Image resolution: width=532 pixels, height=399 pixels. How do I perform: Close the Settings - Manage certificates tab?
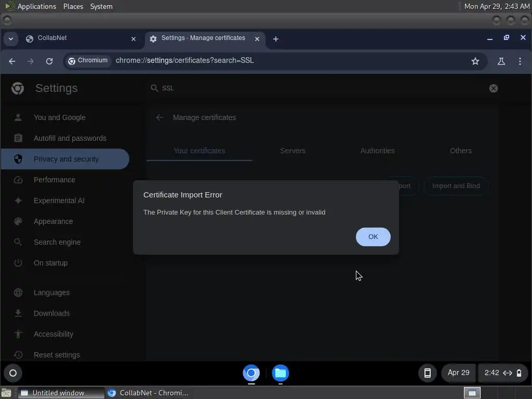coord(257,39)
